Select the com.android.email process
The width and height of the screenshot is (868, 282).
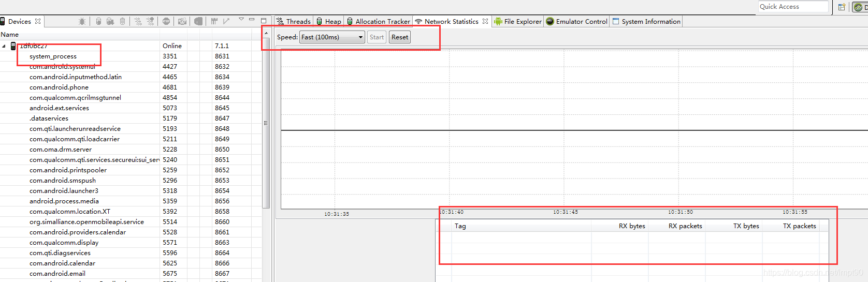[x=57, y=274]
